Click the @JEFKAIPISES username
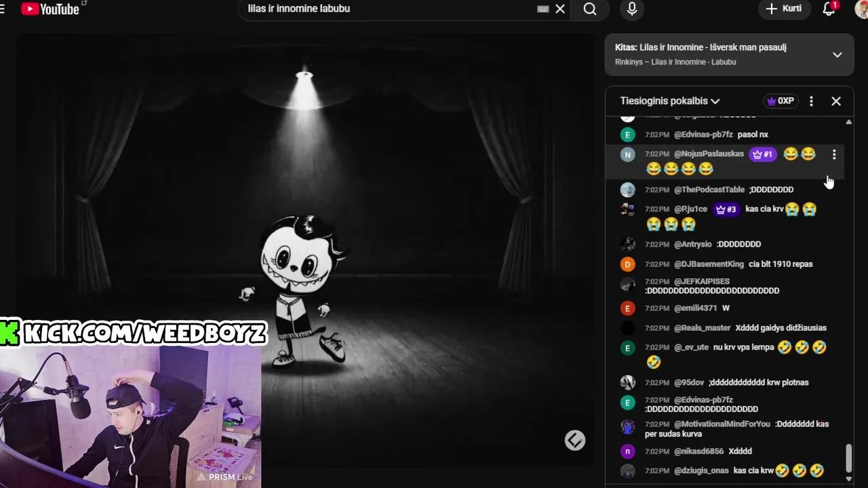The width and height of the screenshot is (868, 488). [x=702, y=281]
